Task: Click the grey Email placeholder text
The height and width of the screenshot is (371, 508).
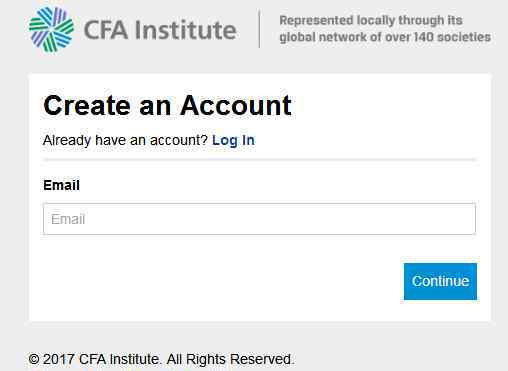Action: point(68,219)
